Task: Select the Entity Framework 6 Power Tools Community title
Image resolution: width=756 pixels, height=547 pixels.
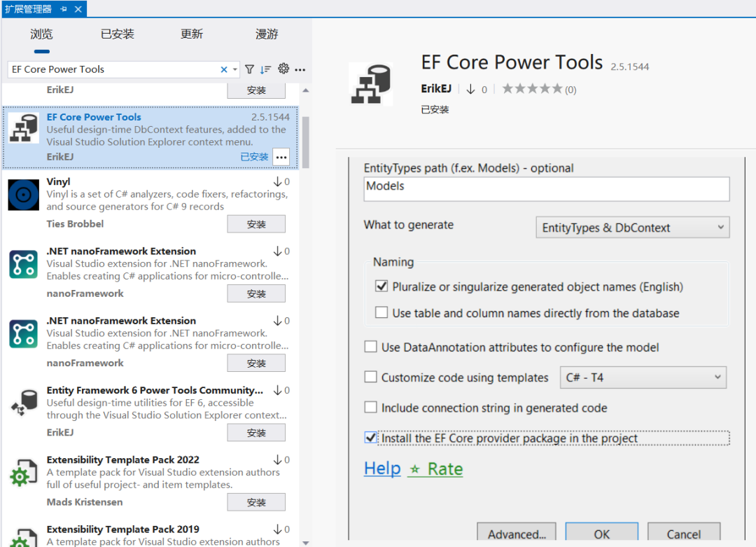Action: [x=155, y=390]
